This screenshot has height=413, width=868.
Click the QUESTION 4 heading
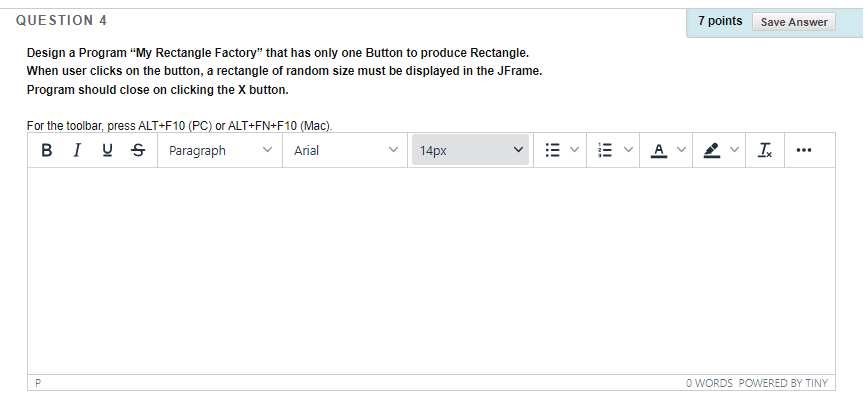coord(61,20)
